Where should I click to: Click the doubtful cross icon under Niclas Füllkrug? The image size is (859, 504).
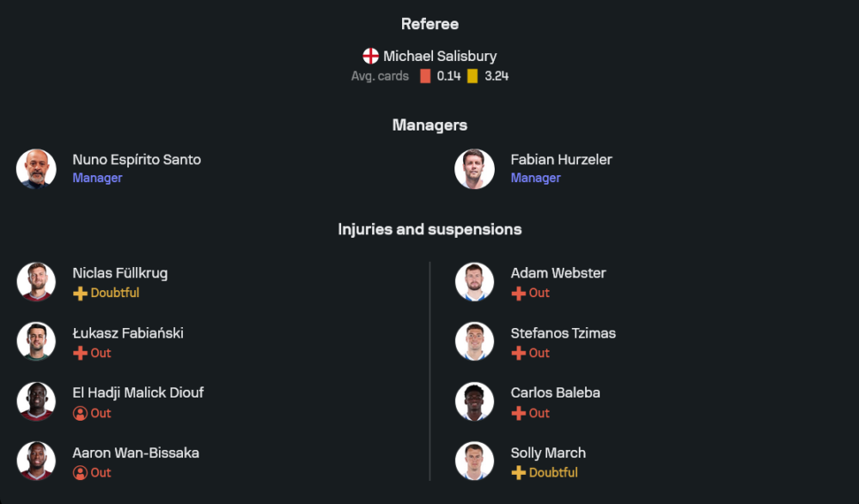click(x=80, y=294)
